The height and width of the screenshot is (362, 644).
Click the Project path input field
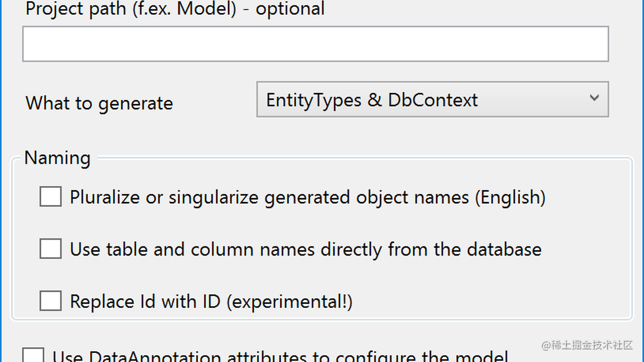[x=315, y=44]
